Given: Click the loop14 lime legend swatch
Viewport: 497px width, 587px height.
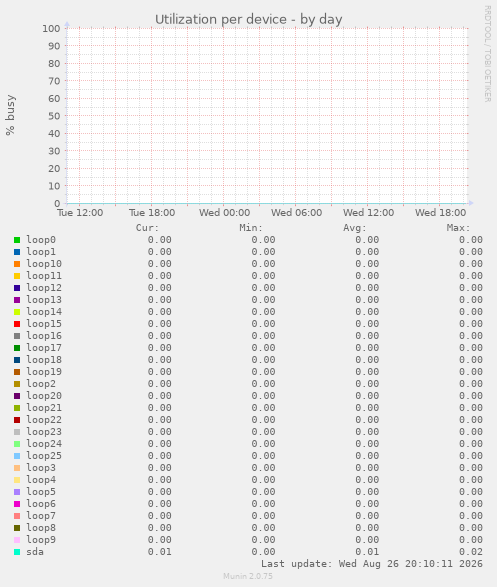Looking at the screenshot, I should (x=17, y=312).
